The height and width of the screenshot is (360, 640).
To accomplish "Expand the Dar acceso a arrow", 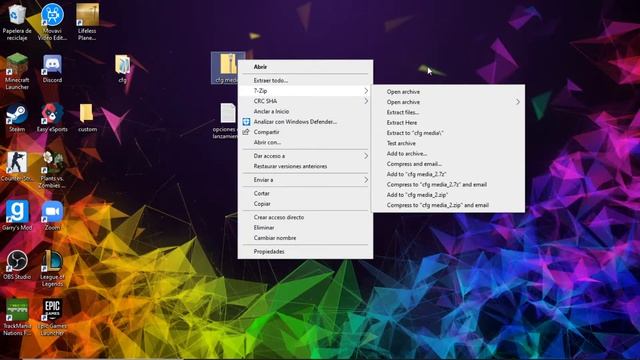I will [x=366, y=156].
